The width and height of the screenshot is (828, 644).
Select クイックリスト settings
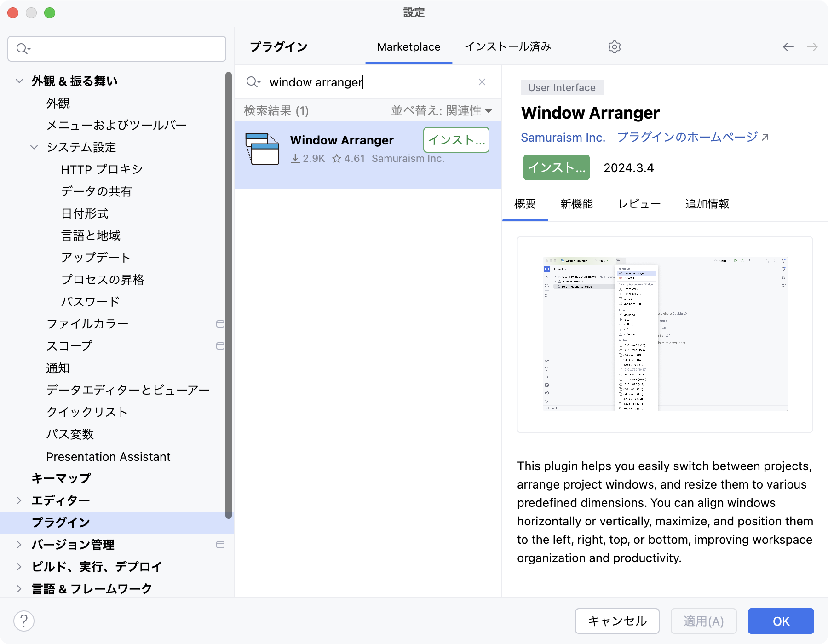[x=87, y=412]
